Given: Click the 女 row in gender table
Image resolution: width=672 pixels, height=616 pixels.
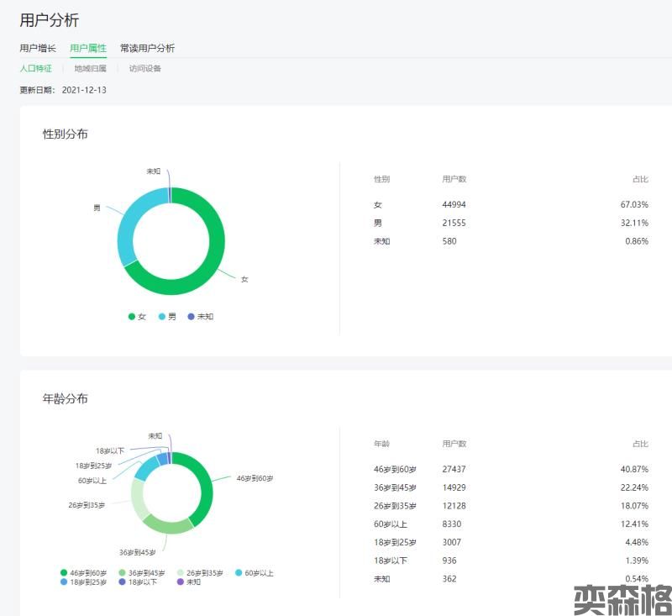Looking at the screenshot, I should (x=511, y=205).
